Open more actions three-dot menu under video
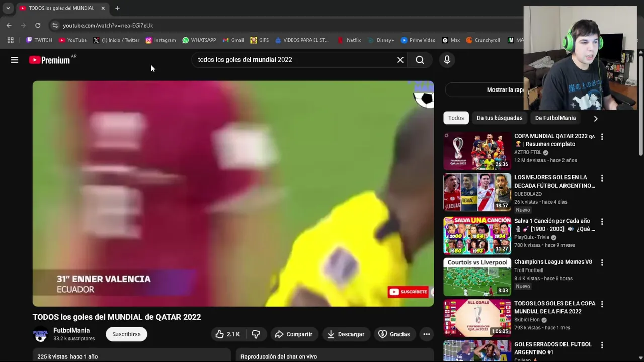The height and width of the screenshot is (362, 644). tap(427, 334)
